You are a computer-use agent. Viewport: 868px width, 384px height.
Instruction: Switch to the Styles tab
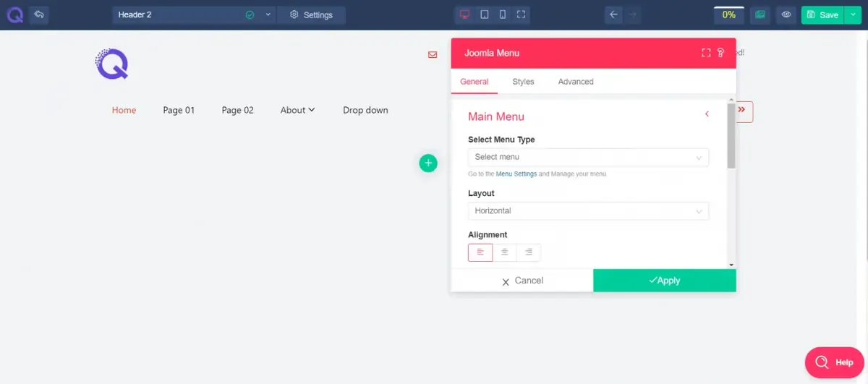tap(523, 82)
